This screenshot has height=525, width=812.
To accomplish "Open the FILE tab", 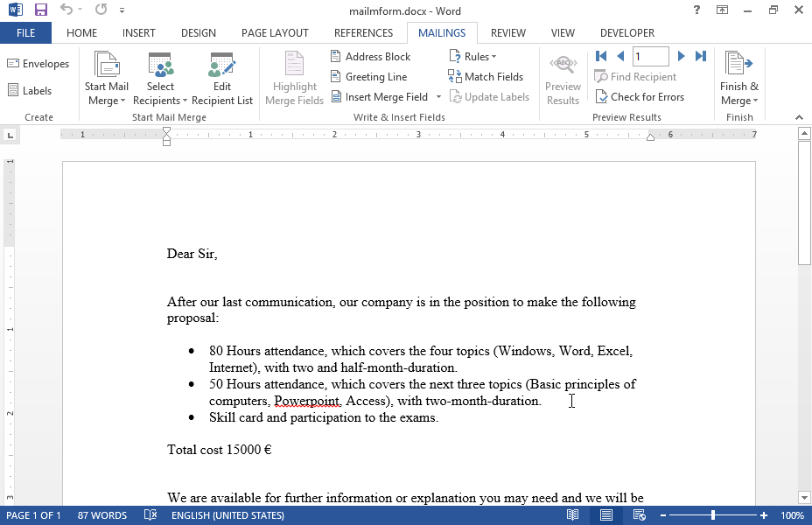I will click(x=26, y=33).
